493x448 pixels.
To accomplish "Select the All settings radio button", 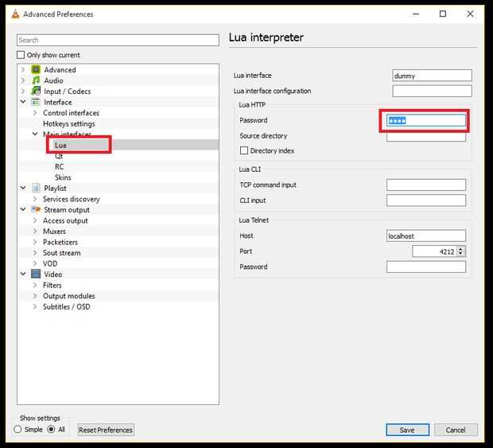I will click(51, 429).
